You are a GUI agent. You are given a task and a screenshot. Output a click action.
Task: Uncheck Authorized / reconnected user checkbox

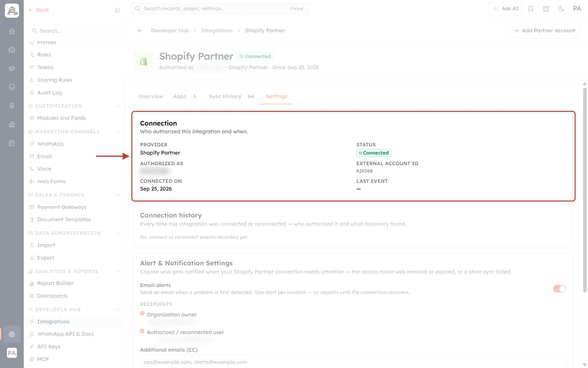pyautogui.click(x=142, y=331)
